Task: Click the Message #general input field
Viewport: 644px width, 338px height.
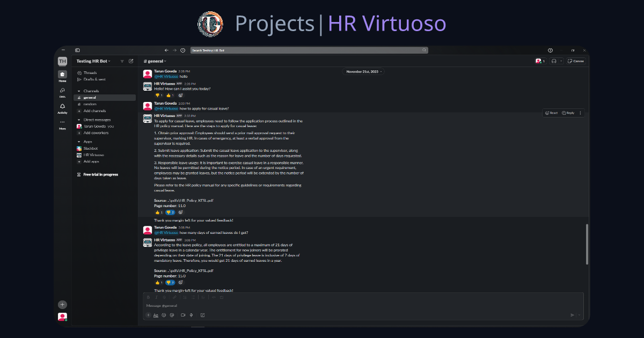Action: [268, 305]
